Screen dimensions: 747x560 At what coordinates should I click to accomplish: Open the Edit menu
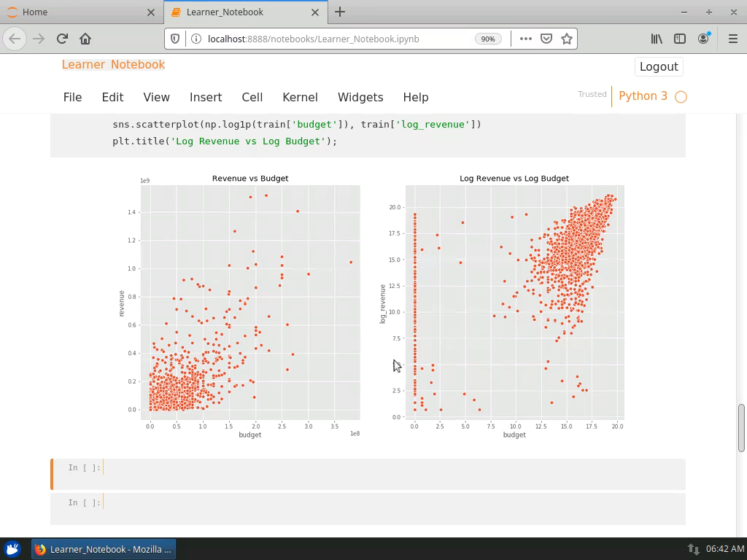click(x=112, y=97)
